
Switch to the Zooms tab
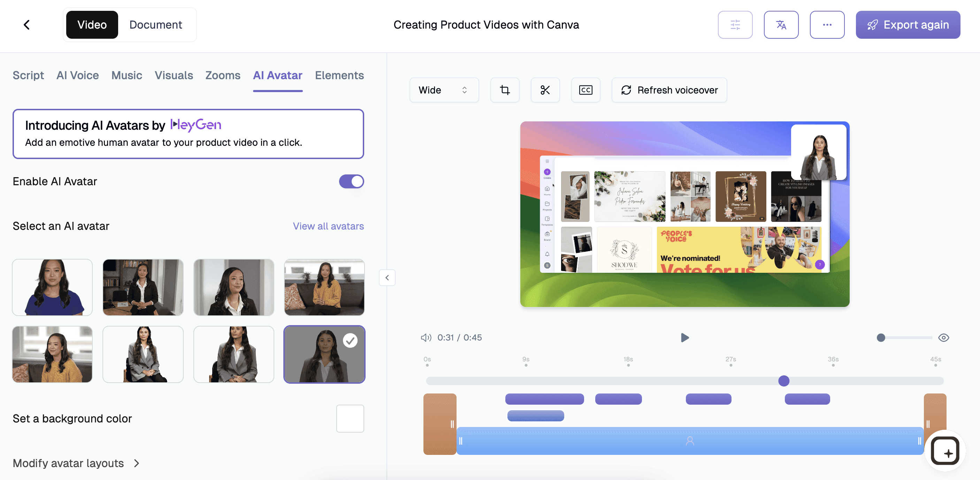tap(223, 75)
